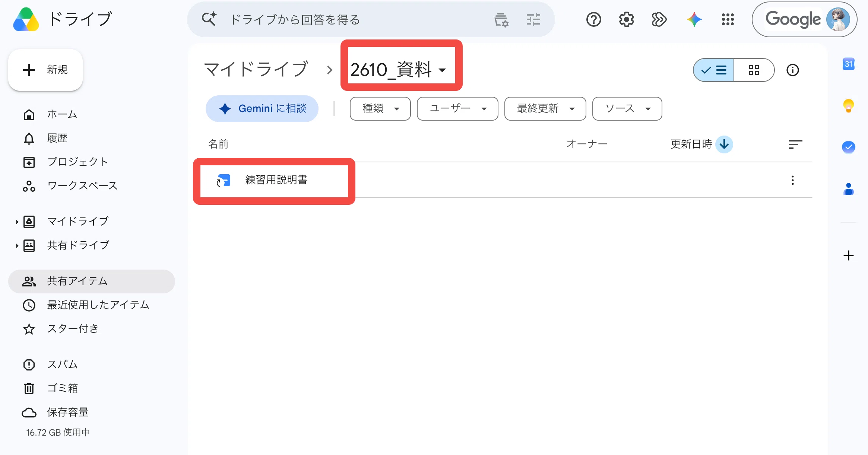Go to マイドライブ breadcrumb
This screenshot has height=455, width=868.
coord(256,70)
